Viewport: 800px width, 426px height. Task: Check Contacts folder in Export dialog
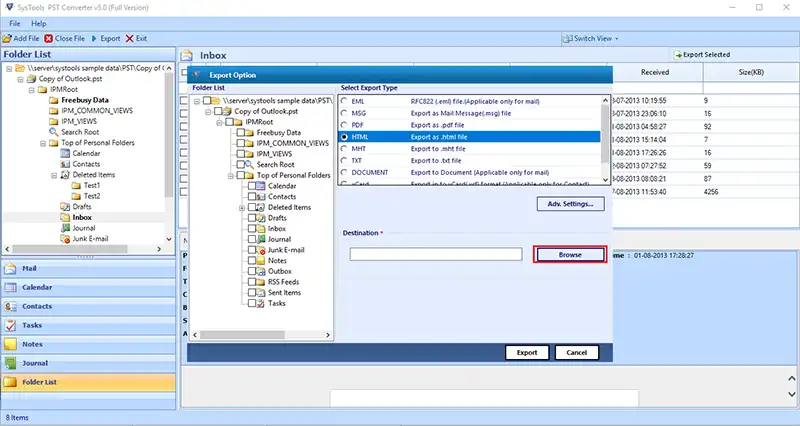click(x=252, y=196)
